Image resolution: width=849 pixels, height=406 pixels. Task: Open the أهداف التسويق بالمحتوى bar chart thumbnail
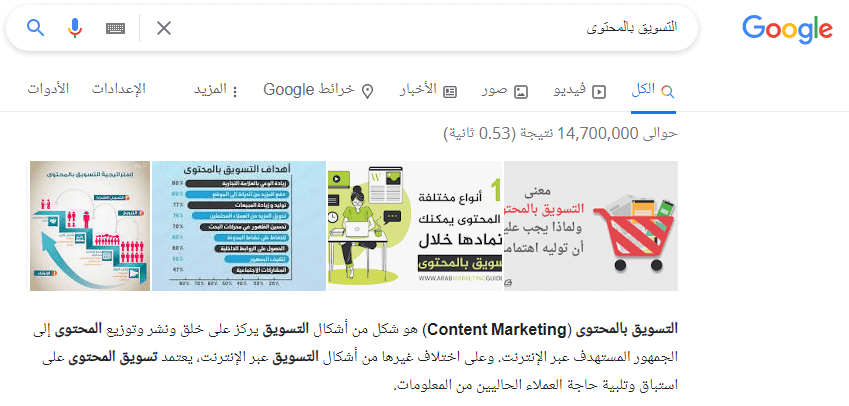239,226
